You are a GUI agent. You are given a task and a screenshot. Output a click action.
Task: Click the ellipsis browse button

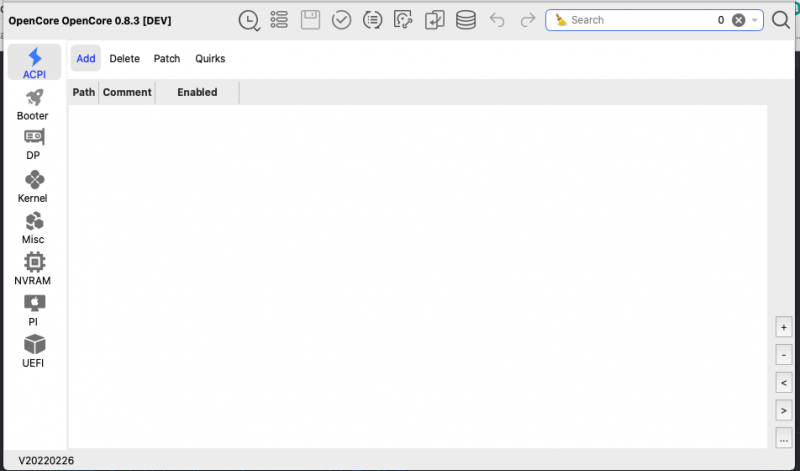click(784, 438)
